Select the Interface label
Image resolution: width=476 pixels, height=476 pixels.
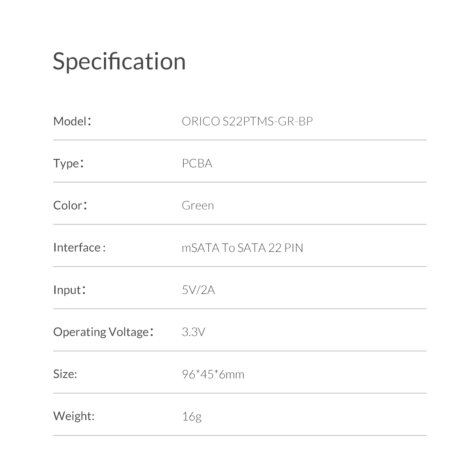(x=79, y=248)
